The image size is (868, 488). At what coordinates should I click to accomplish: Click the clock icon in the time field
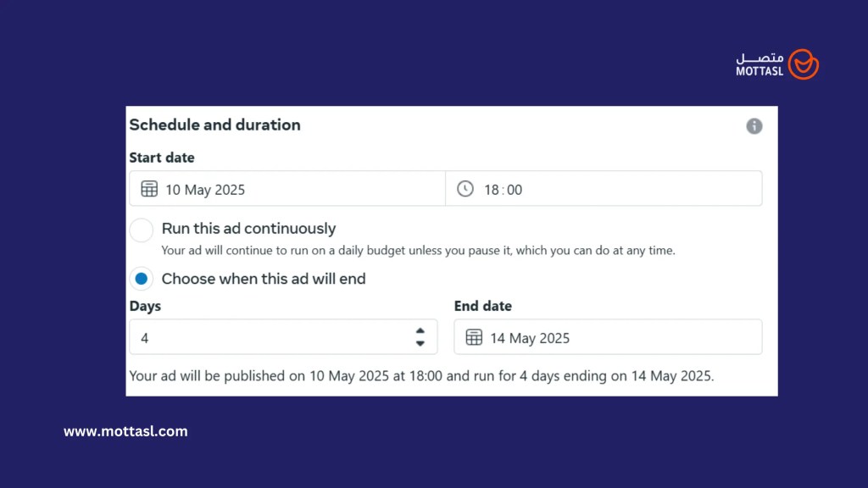coord(465,189)
